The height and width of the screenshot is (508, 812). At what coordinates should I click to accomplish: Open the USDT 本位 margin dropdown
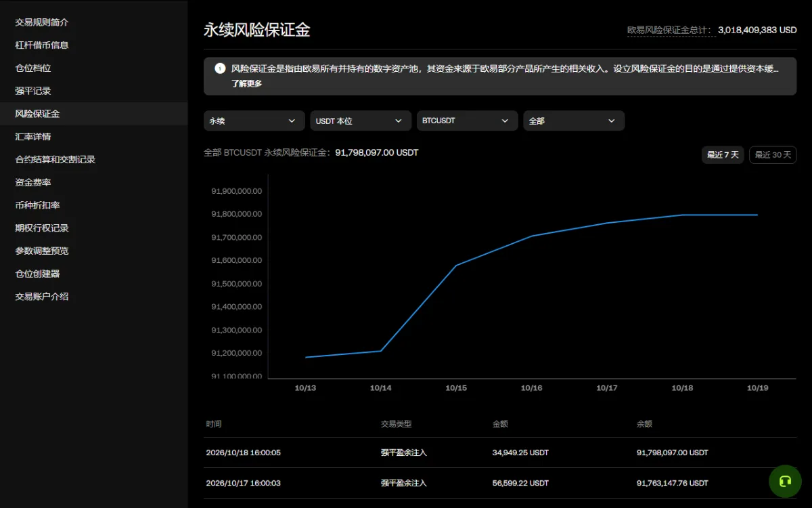pos(361,121)
